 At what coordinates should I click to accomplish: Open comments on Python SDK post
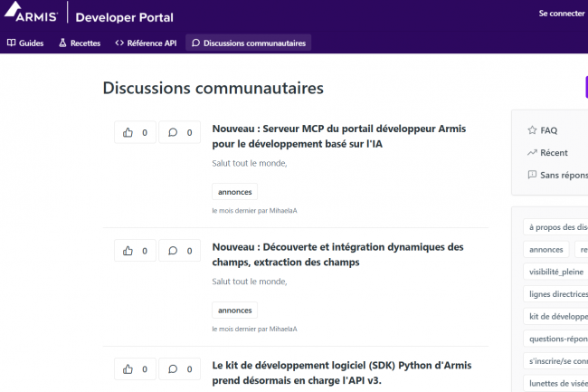point(180,368)
